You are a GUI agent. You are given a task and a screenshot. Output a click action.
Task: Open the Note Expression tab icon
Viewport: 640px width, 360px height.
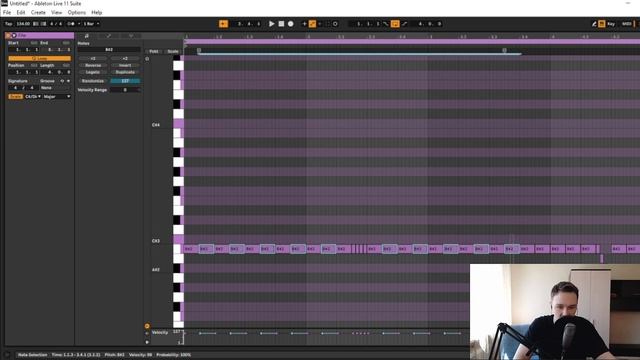tap(131, 36)
